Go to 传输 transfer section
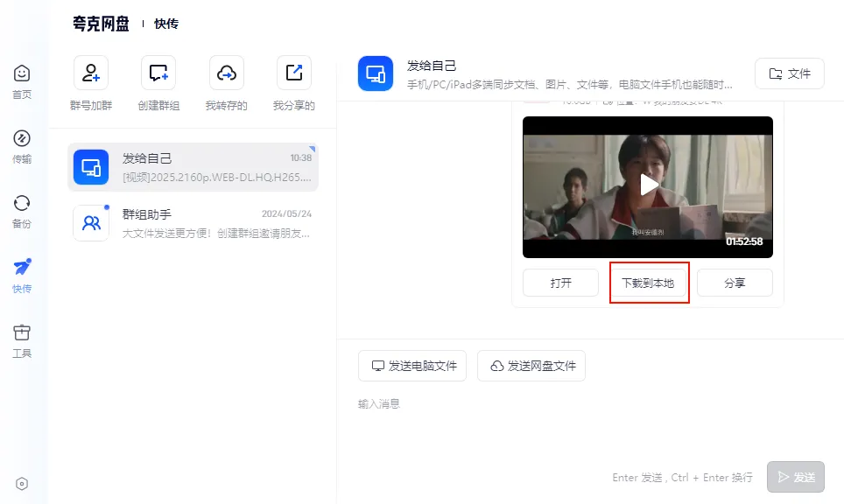Screen dimensions: 844x504 22,138
